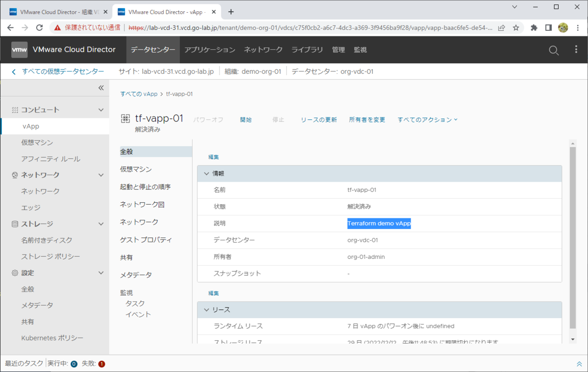Open a new browser tab with plus
The height and width of the screenshot is (372, 588).
tap(231, 12)
